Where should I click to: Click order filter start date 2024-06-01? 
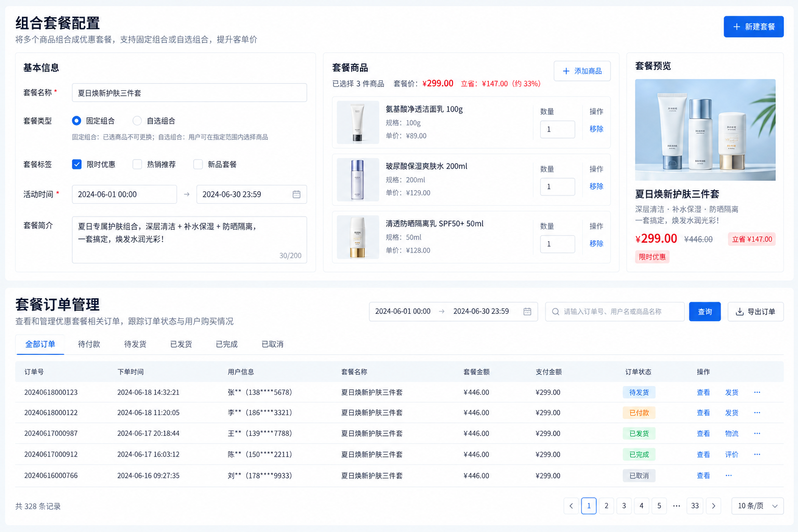pyautogui.click(x=403, y=311)
